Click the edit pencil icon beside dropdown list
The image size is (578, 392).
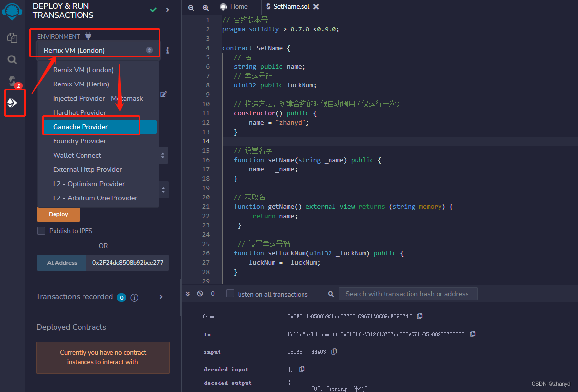point(164,94)
